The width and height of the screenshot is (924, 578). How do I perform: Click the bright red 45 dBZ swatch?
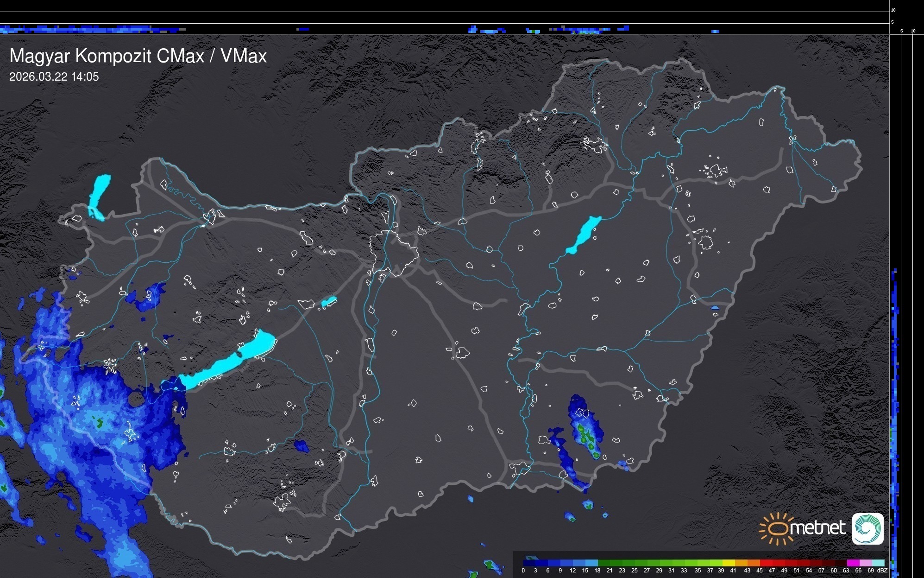pyautogui.click(x=766, y=563)
